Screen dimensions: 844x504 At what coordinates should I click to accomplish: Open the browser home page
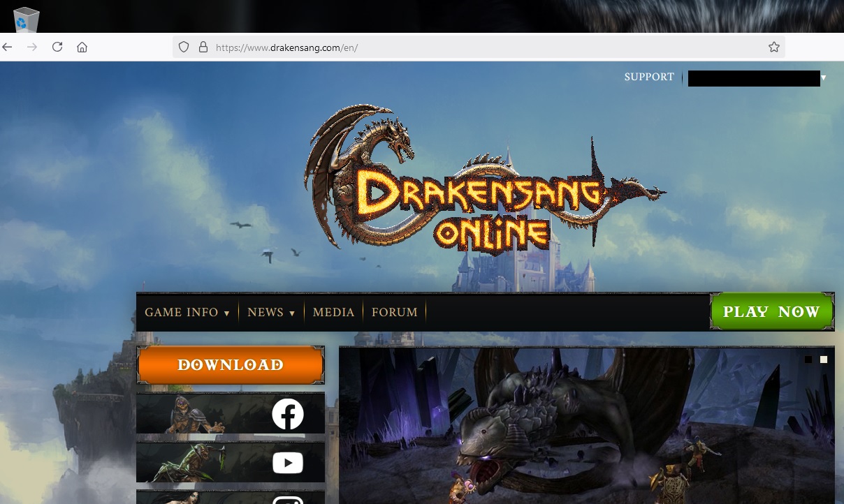82,47
